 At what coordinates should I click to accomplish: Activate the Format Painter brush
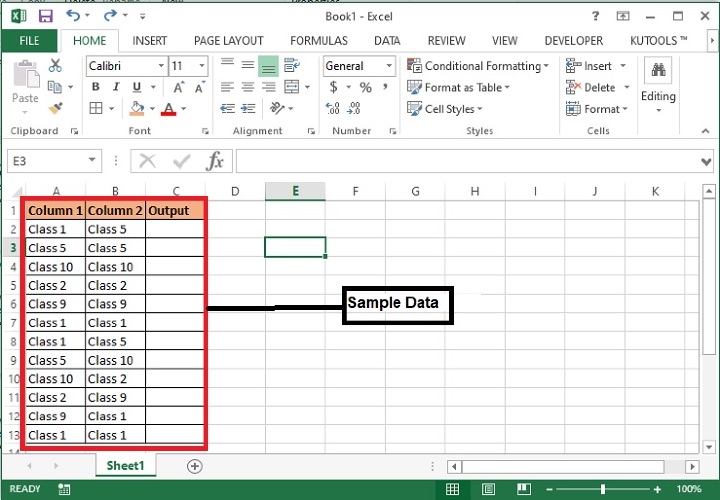pos(55,108)
